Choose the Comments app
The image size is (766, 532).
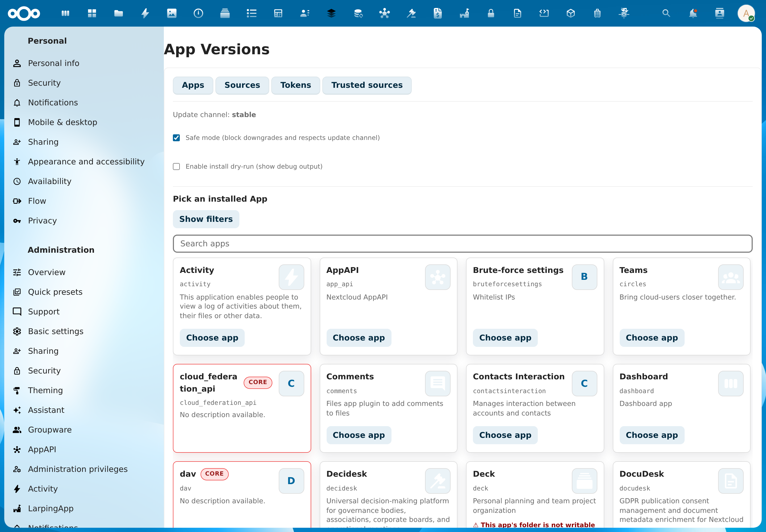coord(359,435)
